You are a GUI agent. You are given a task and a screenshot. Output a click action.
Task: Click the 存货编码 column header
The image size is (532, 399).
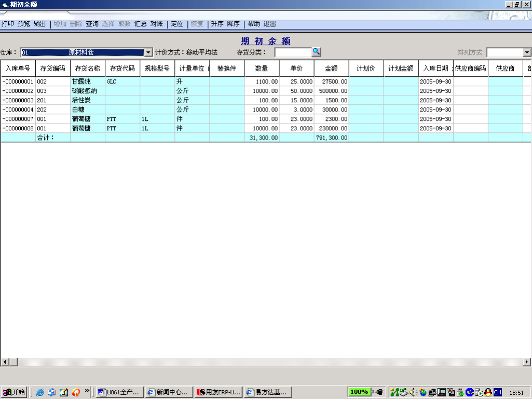pyautogui.click(x=52, y=68)
